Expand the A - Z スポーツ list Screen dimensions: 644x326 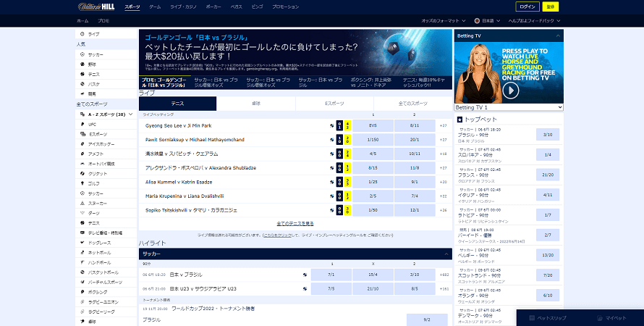[x=106, y=114]
